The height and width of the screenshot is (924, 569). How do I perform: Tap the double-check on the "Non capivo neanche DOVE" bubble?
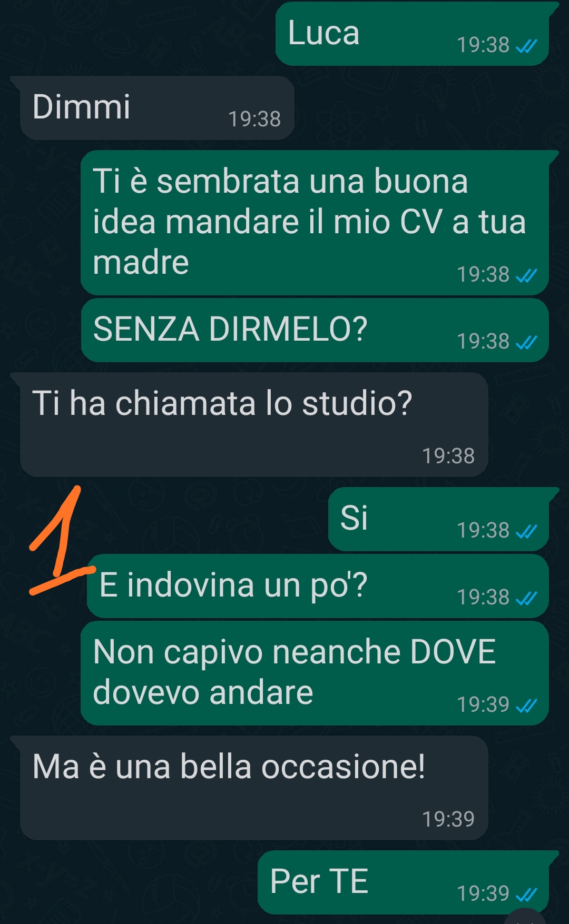pos(526,706)
